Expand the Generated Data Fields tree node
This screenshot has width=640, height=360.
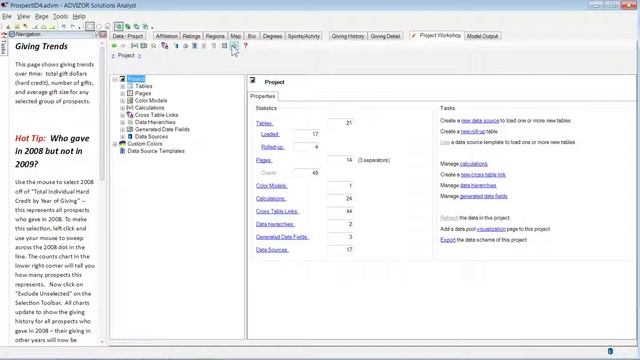point(122,129)
